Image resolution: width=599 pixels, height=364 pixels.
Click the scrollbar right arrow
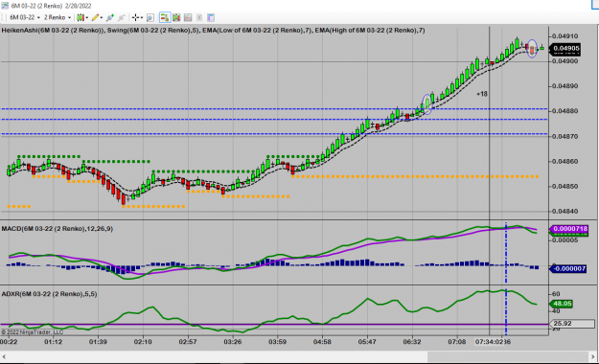593,357
